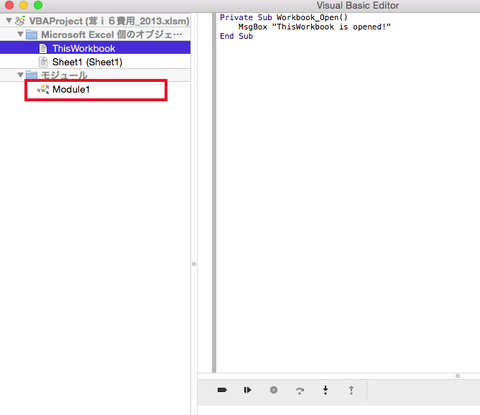Image resolution: width=480 pixels, height=415 pixels.
Task: Click the Continue/Run debug button
Action: (247, 390)
